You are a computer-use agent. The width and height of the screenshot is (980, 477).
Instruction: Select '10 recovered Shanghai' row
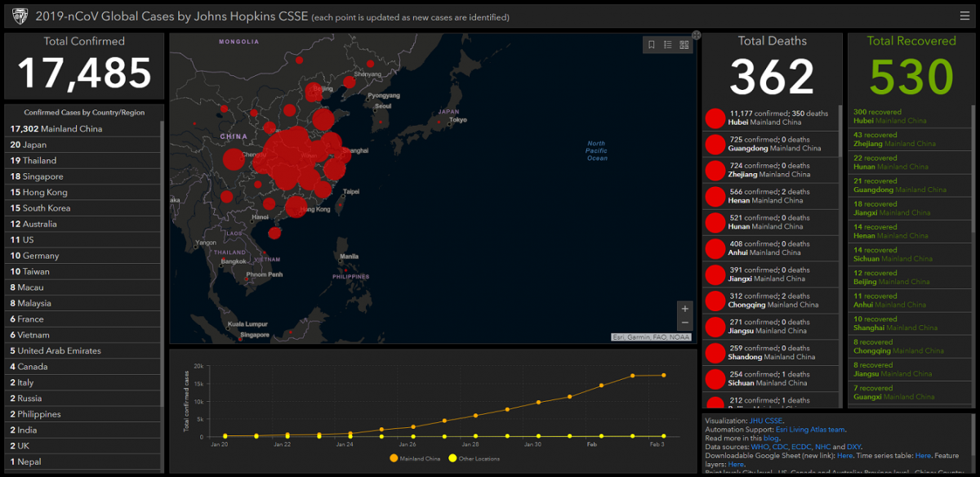click(908, 323)
